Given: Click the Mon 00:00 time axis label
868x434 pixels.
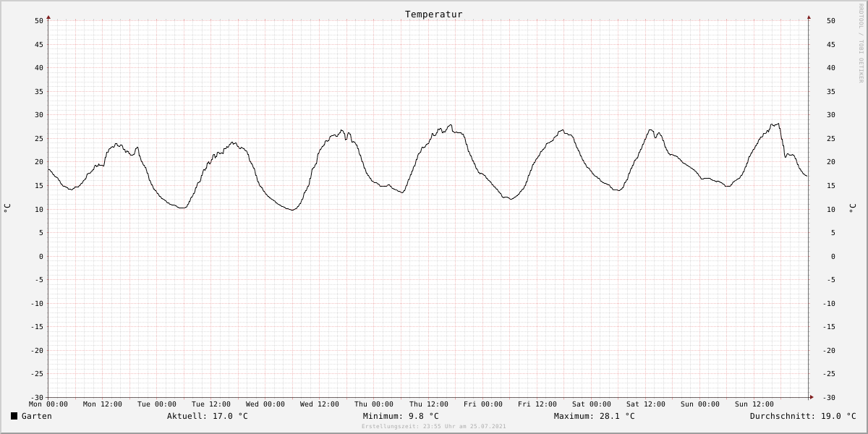Looking at the screenshot, I should (48, 404).
